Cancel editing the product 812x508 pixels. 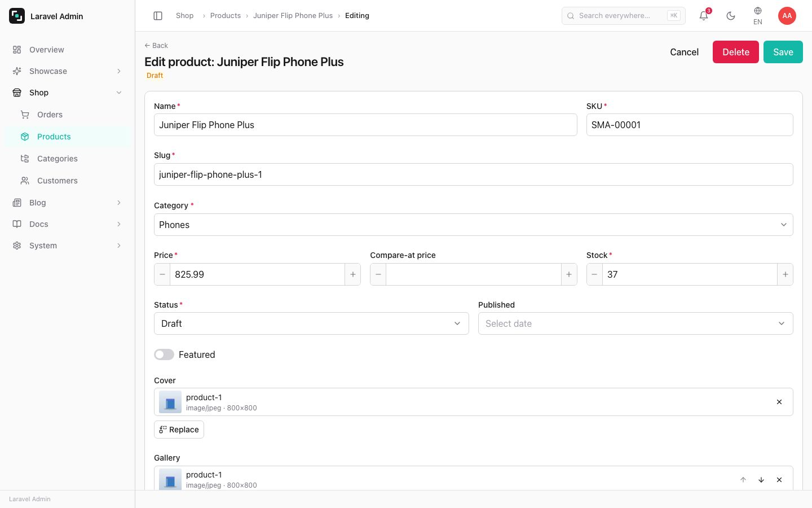point(684,52)
